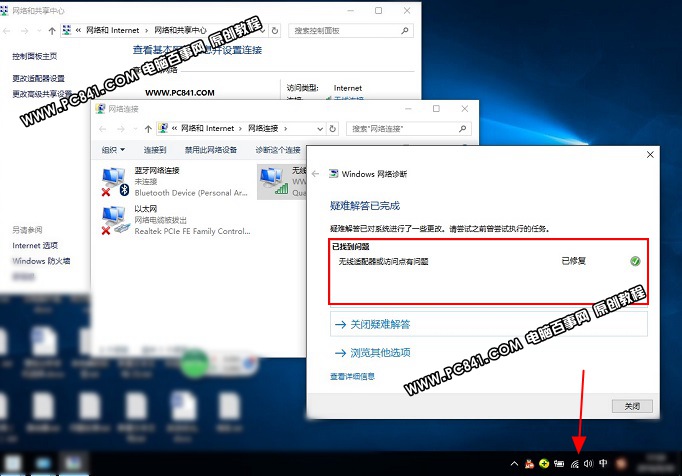
Task: Switch the 中 input method indicator
Action: 603,463
